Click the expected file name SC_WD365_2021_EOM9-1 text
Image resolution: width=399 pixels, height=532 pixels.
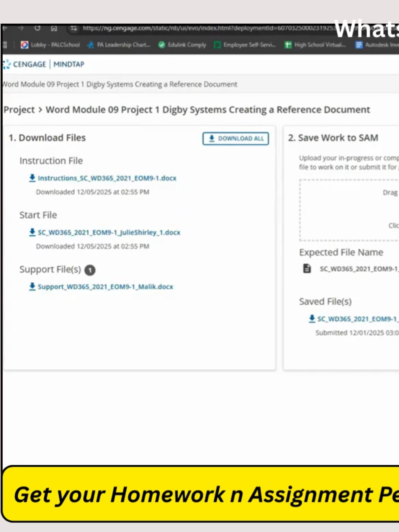tap(359, 269)
